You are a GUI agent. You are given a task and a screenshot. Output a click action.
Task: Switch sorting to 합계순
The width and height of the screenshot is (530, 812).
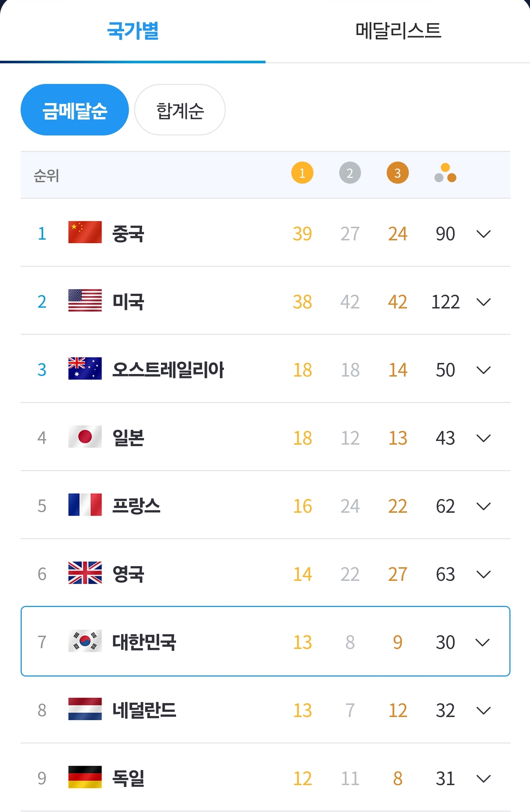[x=180, y=110]
